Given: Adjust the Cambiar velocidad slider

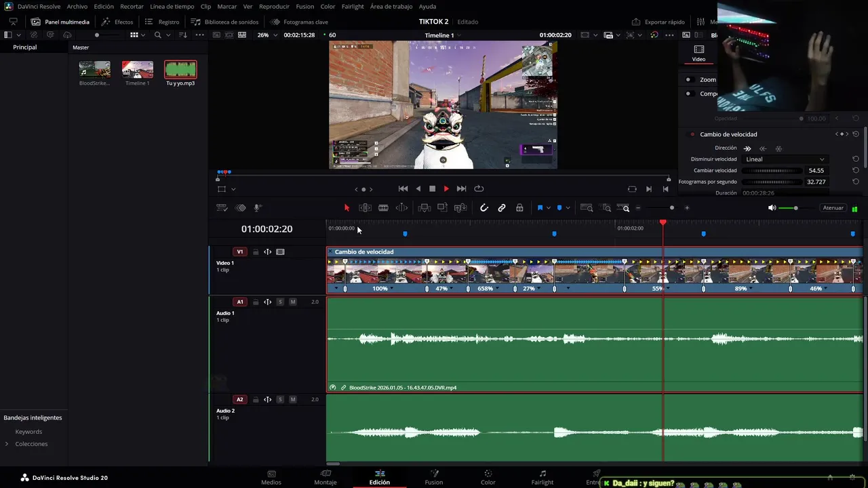Looking at the screenshot, I should (772, 171).
